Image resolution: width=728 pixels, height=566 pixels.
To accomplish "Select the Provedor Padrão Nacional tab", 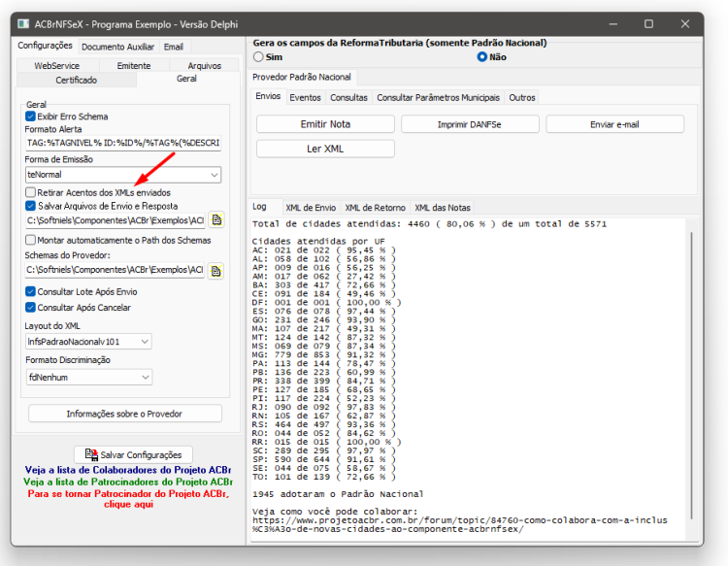I will (302, 77).
